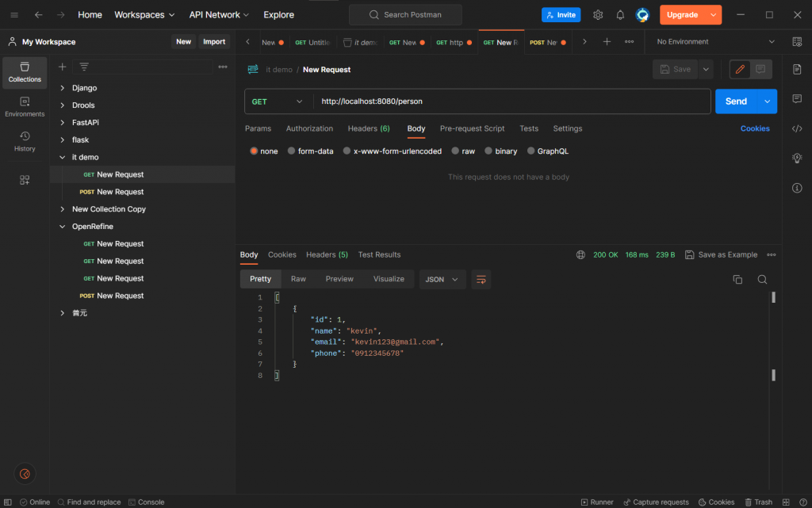Open tab options ellipsis menu

(629, 42)
